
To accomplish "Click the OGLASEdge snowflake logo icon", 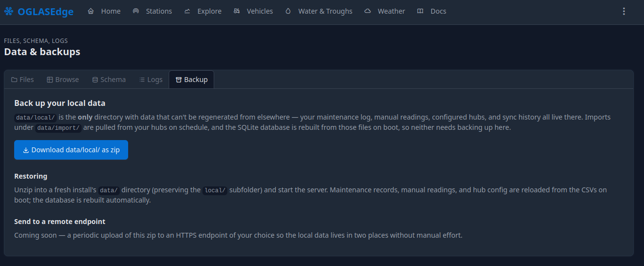I will [x=9, y=11].
